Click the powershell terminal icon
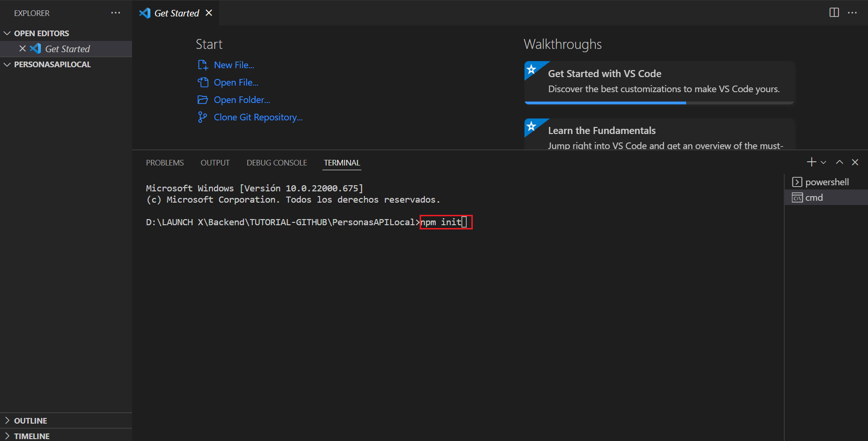This screenshot has width=868, height=441. click(797, 182)
